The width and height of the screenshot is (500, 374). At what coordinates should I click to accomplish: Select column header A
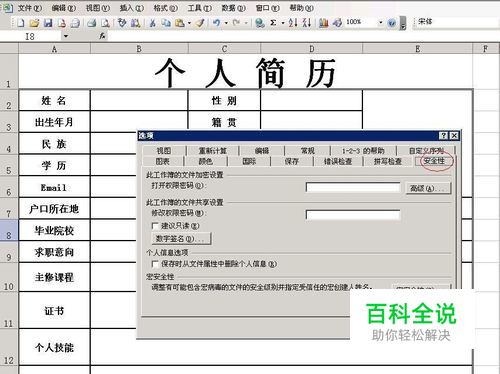tap(54, 49)
